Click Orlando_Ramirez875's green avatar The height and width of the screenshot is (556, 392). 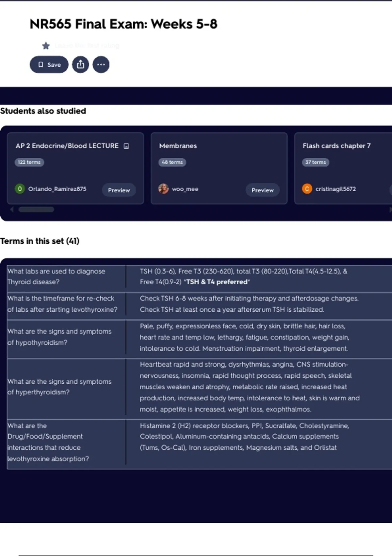coord(20,189)
